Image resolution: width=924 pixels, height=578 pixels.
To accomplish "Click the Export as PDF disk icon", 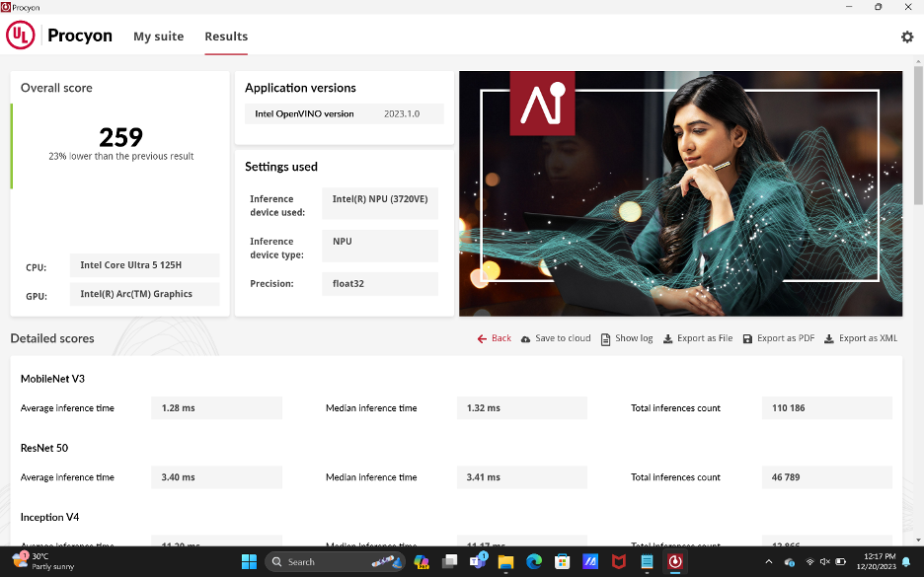I will coord(748,338).
